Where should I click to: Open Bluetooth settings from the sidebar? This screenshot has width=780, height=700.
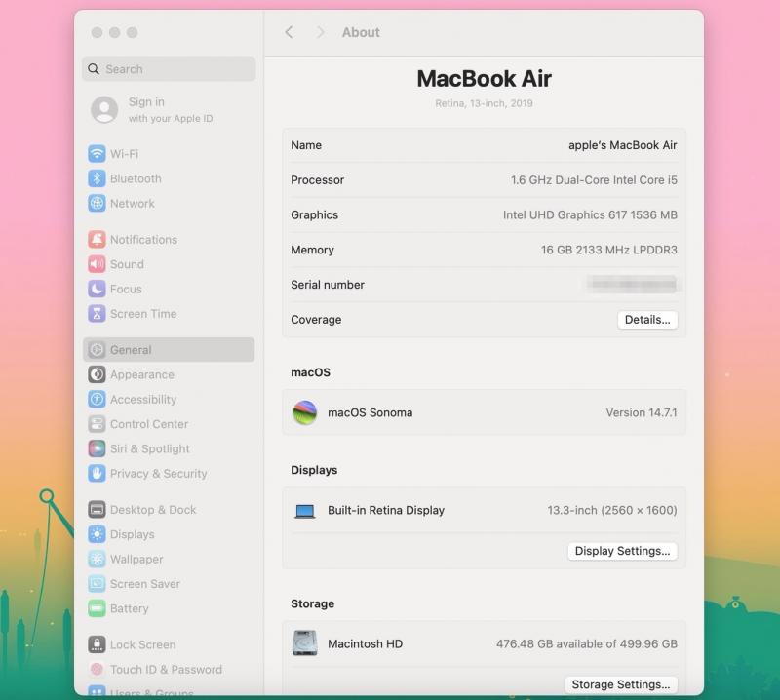click(x=125, y=178)
